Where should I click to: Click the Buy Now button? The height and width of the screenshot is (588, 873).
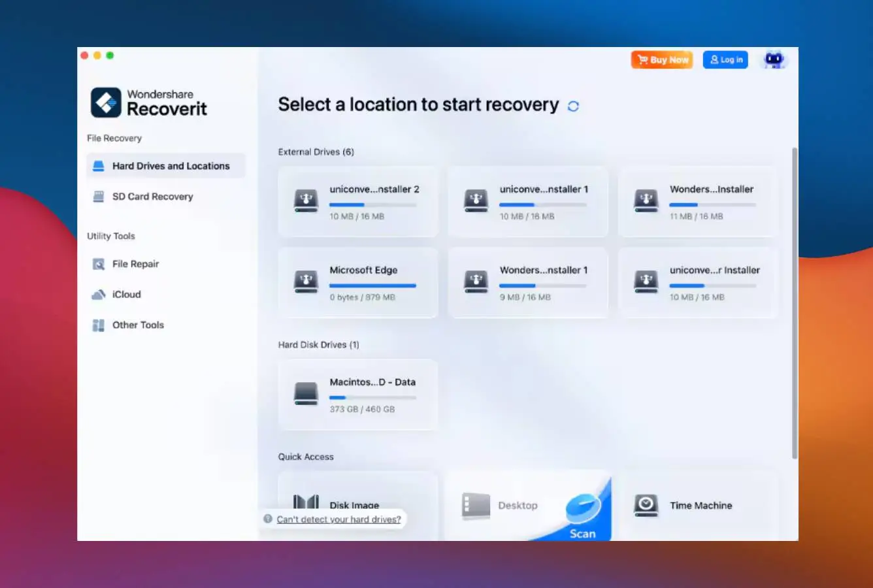[662, 59]
